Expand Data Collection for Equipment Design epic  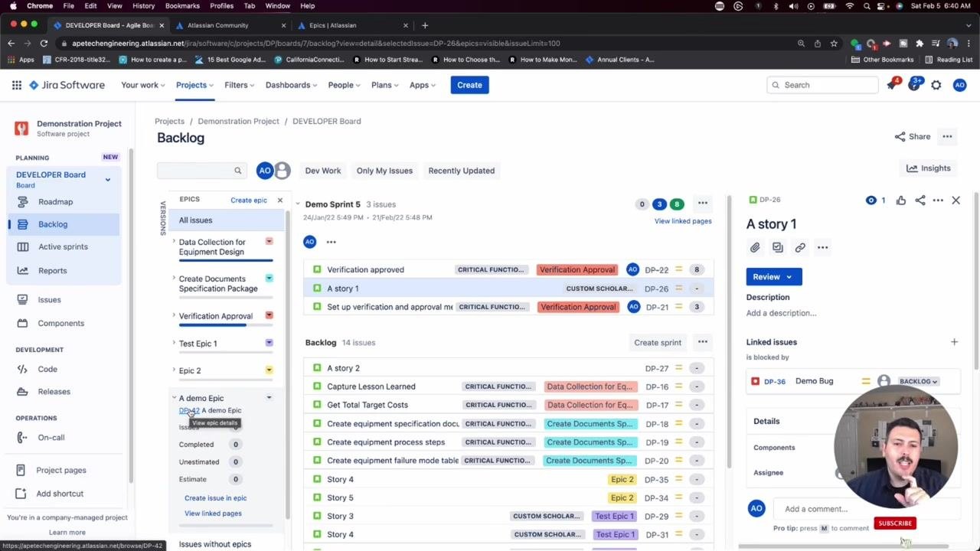pos(174,242)
